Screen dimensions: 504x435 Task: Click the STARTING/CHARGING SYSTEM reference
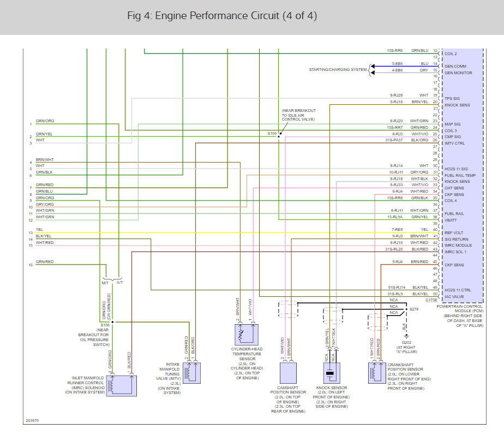point(338,69)
